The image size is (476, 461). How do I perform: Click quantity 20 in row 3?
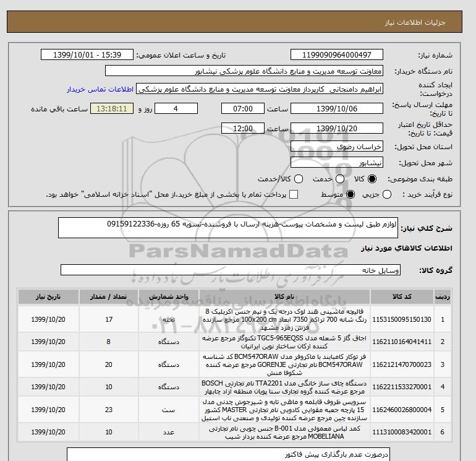click(x=109, y=364)
